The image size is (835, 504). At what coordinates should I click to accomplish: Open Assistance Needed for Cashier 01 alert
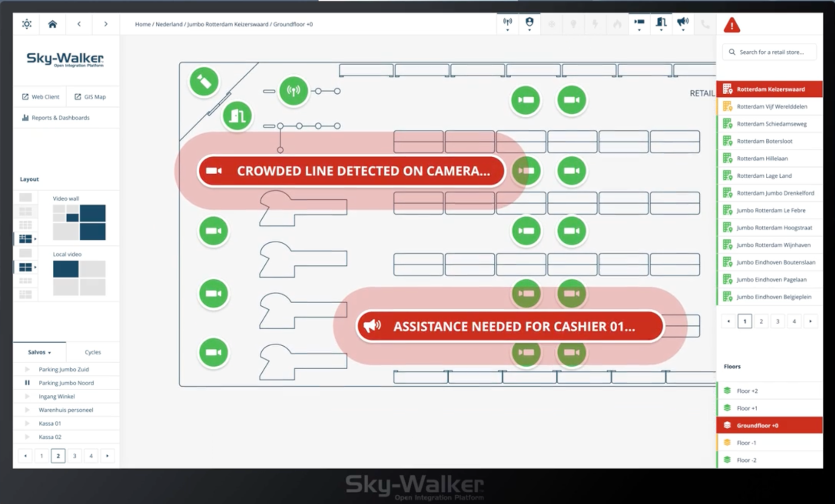click(510, 326)
